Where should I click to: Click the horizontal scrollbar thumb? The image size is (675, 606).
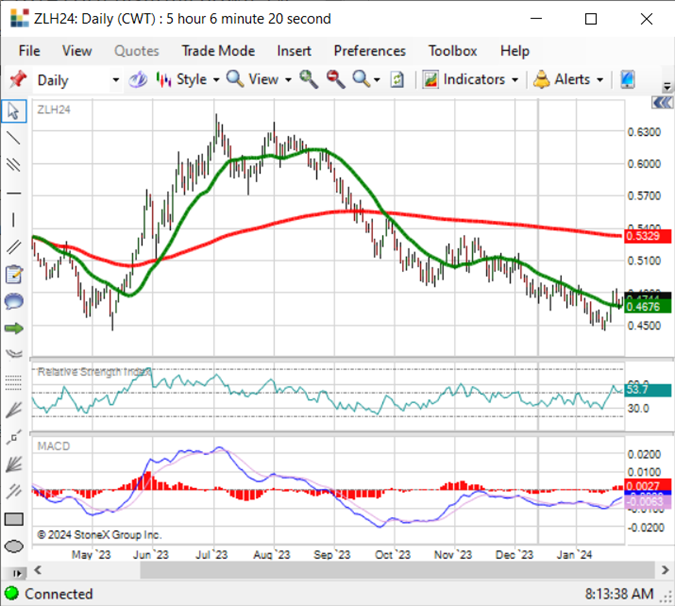click(398, 570)
